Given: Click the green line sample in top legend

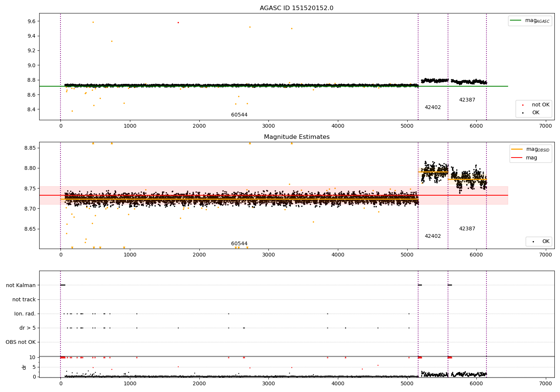Looking at the screenshot, I should coord(516,21).
